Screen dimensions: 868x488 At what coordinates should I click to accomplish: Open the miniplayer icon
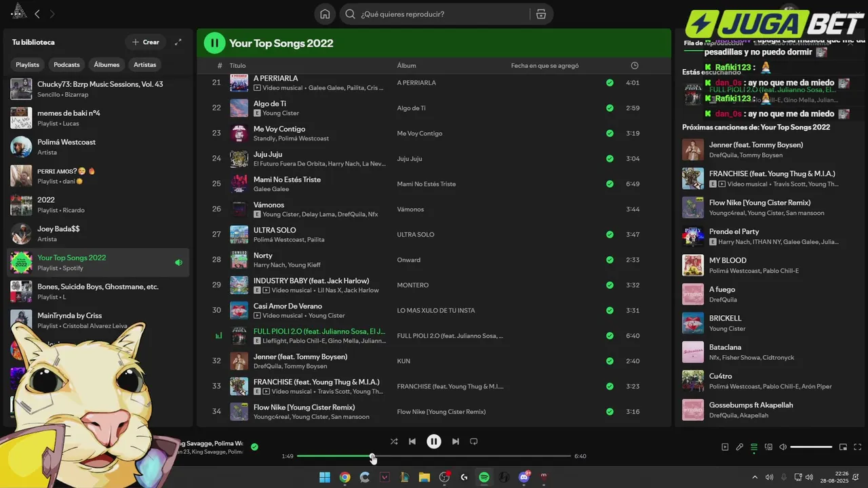(x=844, y=447)
